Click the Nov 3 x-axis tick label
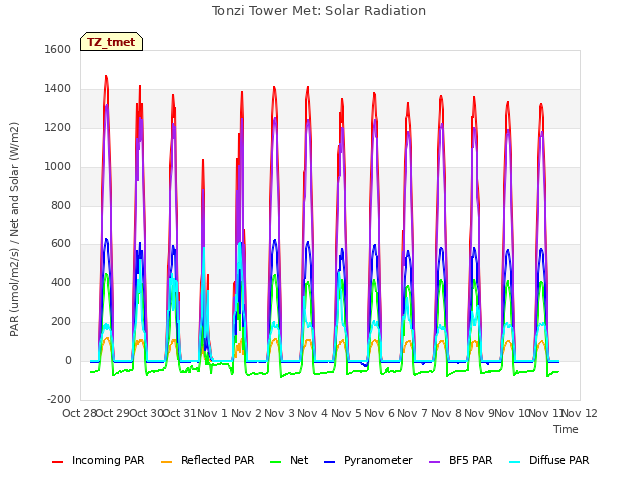Screen dimensions: 640x480 pyautogui.click(x=279, y=413)
